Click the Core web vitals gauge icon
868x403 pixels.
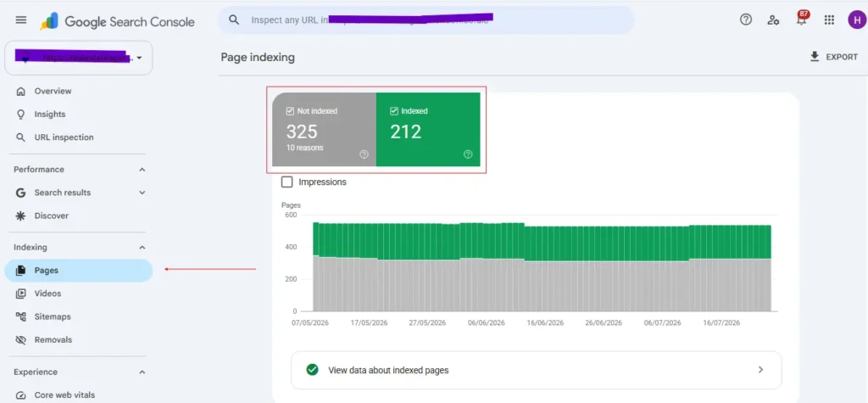(21, 395)
